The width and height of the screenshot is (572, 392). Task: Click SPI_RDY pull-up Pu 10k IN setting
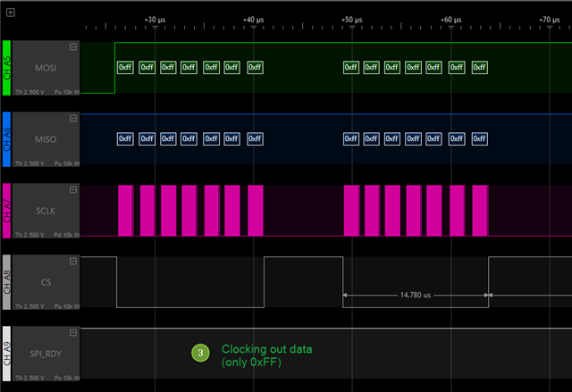67,378
